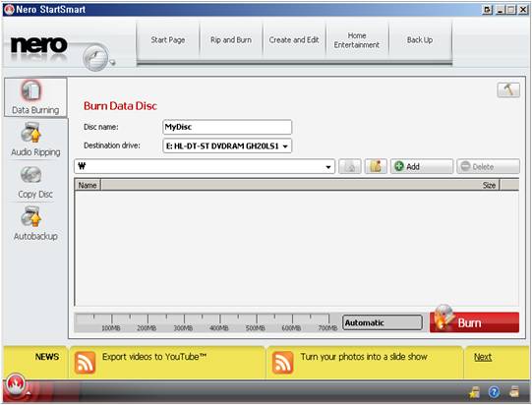Switch to Back Up tab

[420, 40]
